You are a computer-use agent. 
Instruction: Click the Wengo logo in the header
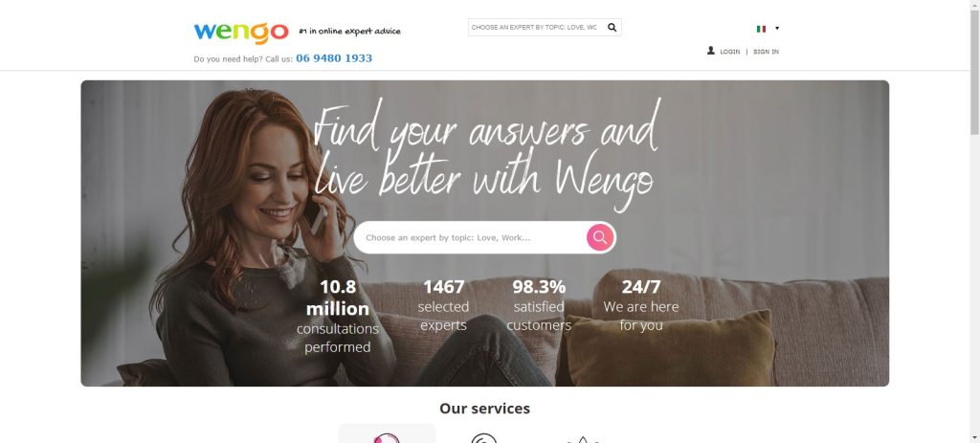coord(241,33)
